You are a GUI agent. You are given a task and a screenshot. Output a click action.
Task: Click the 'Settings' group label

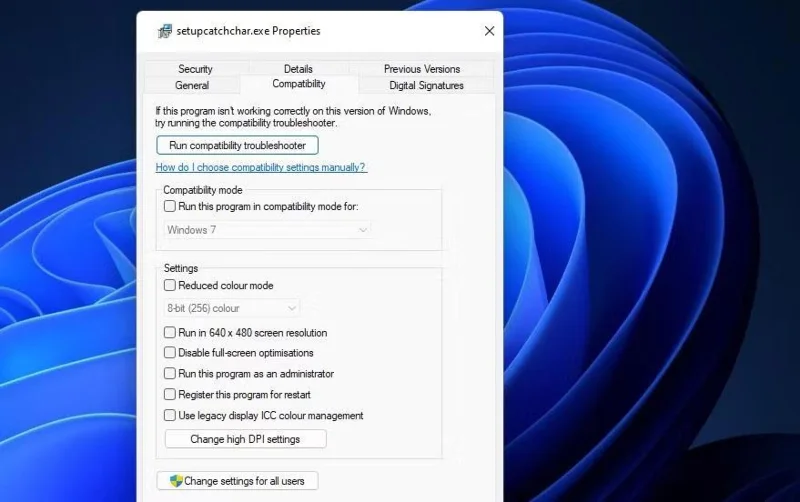tap(181, 268)
